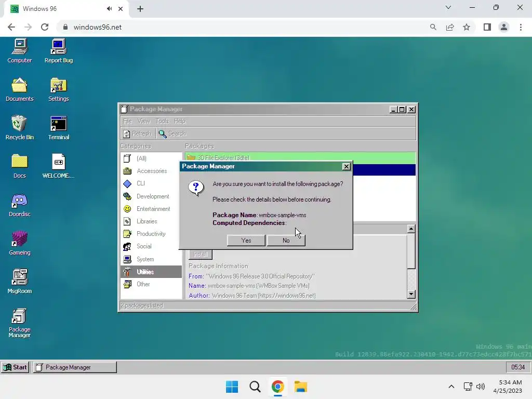Select the Entertainment category
This screenshot has height=399, width=532.
coord(151,209)
